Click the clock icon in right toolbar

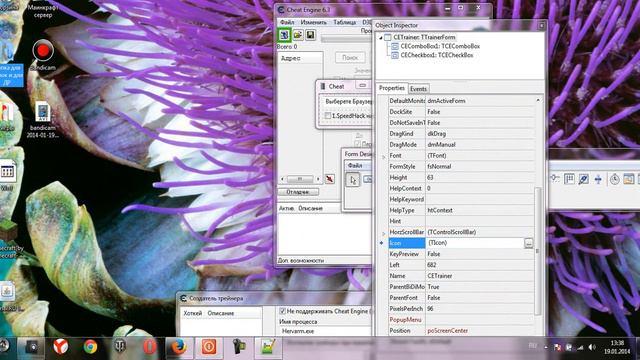(x=614, y=179)
